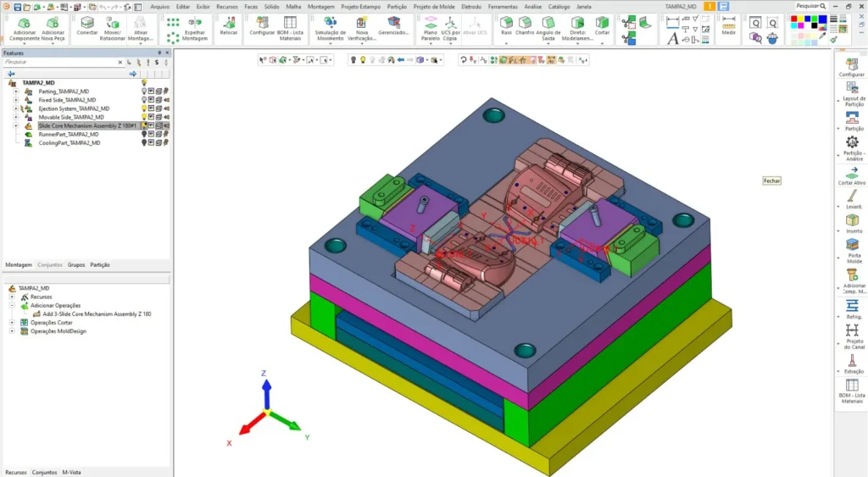This screenshot has height=477, width=868.
Task: Click the Fechar button
Action: pyautogui.click(x=771, y=181)
